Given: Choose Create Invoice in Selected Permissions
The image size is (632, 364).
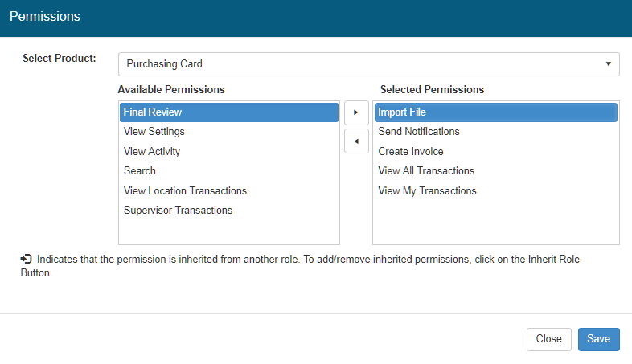Looking at the screenshot, I should [x=411, y=152].
